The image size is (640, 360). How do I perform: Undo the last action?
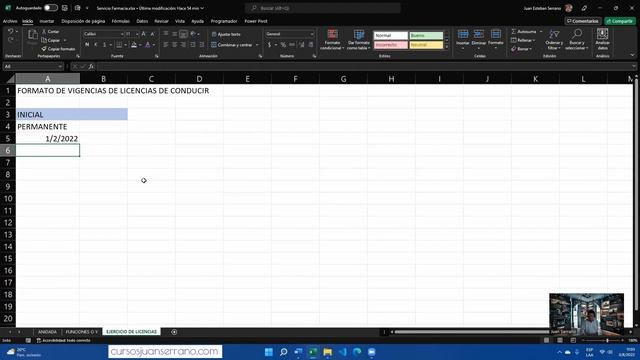(x=10, y=31)
